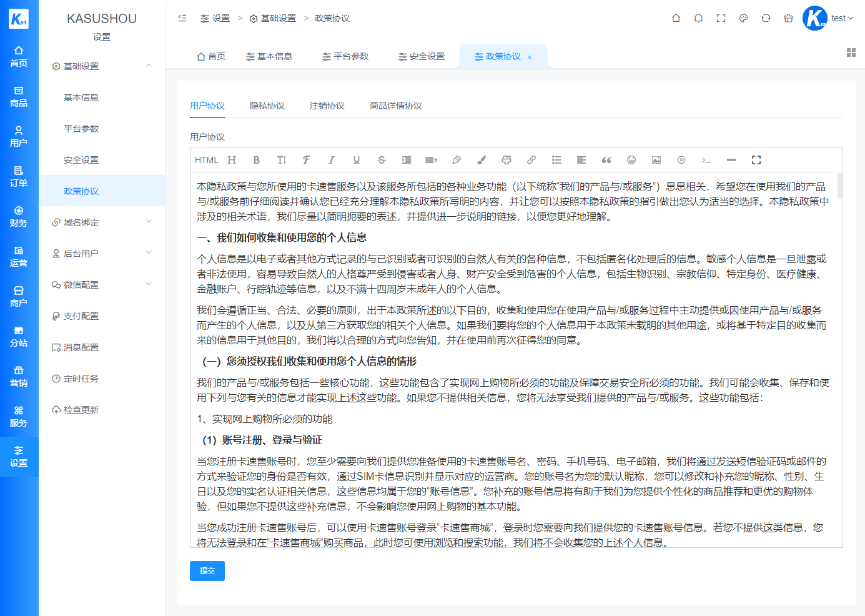Viewport: 865px width, 616px height.
Task: Go to 订单 in left navigation
Action: [19, 177]
